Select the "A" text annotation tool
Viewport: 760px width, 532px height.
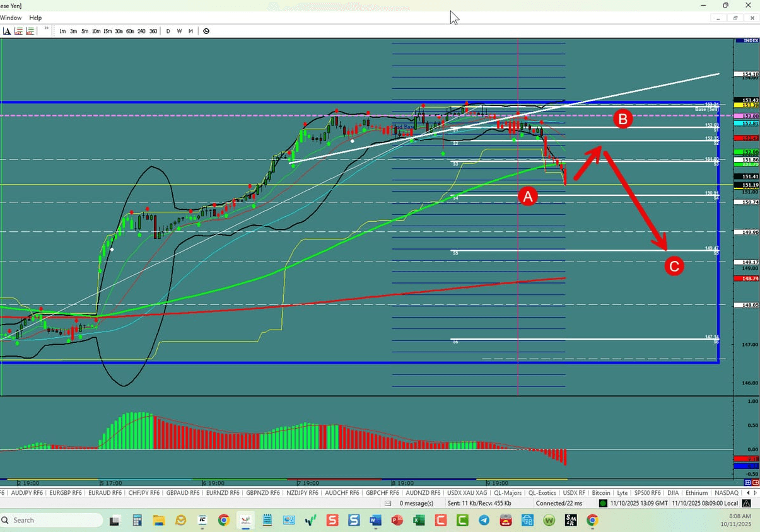[7, 30]
